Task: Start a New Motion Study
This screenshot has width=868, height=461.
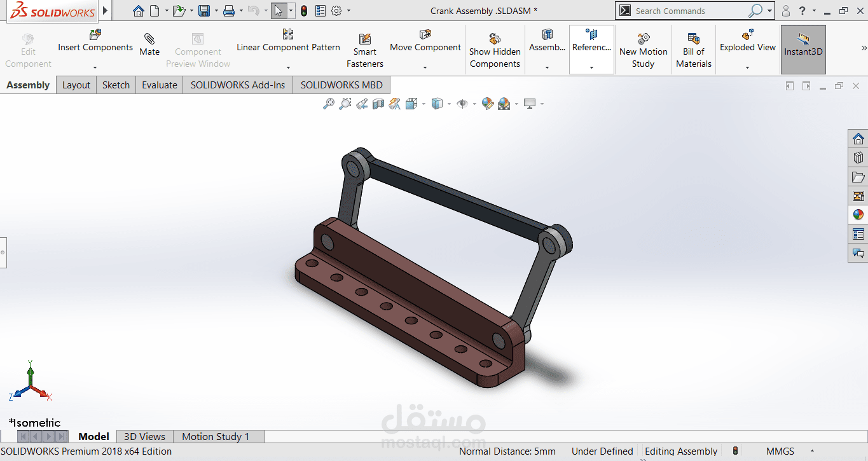Action: (644, 50)
